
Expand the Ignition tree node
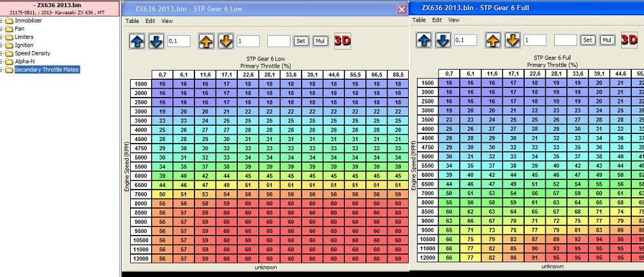[x=3, y=45]
